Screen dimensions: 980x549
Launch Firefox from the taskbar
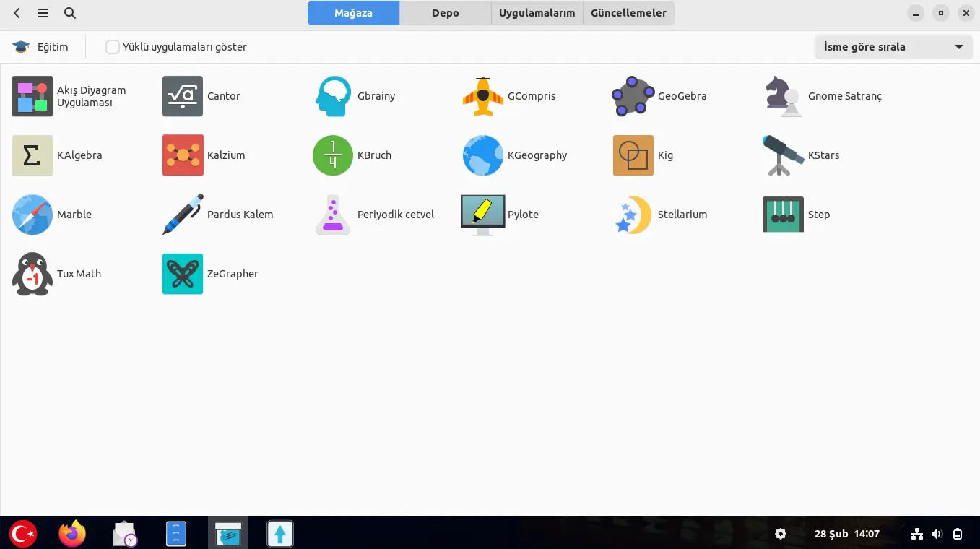pos(72,534)
